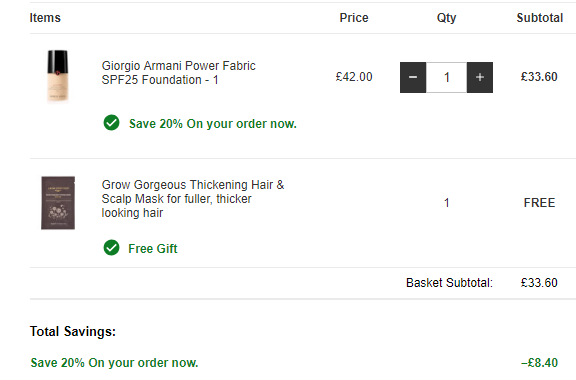Open Grow Gorgeous Thickening Hair Mask link
Screen dimensions: 576x380
click(x=193, y=199)
